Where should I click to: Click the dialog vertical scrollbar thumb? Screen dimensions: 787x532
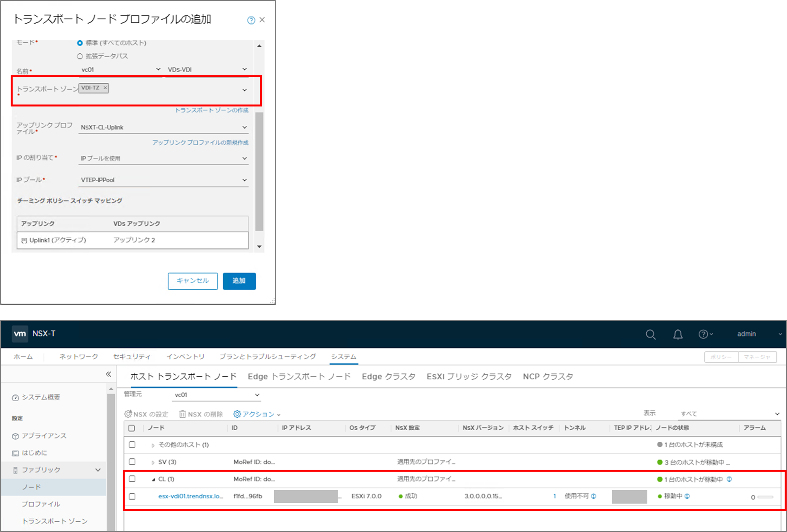click(259, 171)
